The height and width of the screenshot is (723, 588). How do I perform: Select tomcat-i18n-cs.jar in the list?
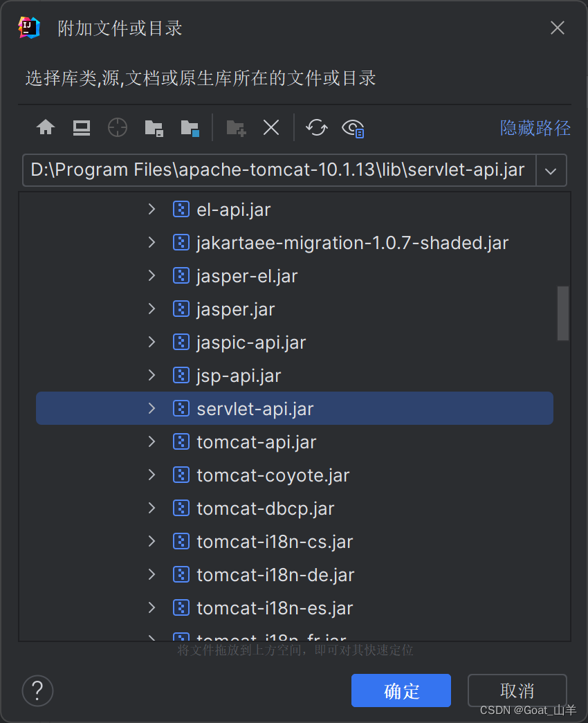pos(275,542)
